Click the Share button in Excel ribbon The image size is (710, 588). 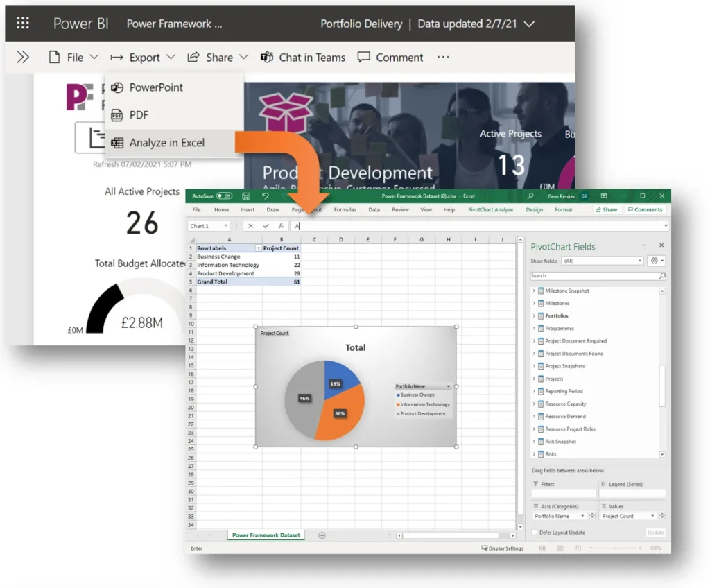point(607,209)
